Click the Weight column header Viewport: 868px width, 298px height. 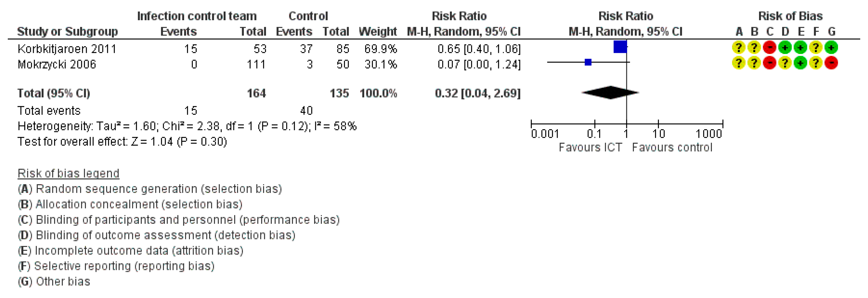point(378,31)
